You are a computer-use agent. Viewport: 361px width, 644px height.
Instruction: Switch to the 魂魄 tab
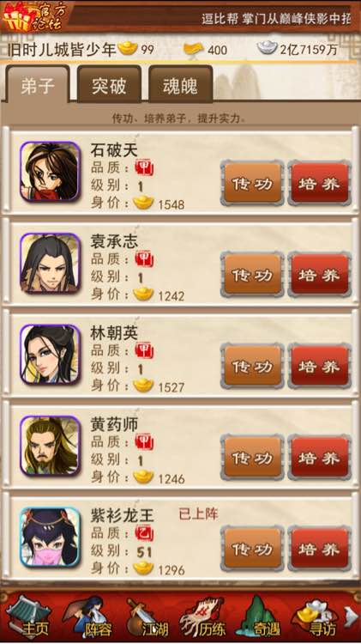pos(180,85)
